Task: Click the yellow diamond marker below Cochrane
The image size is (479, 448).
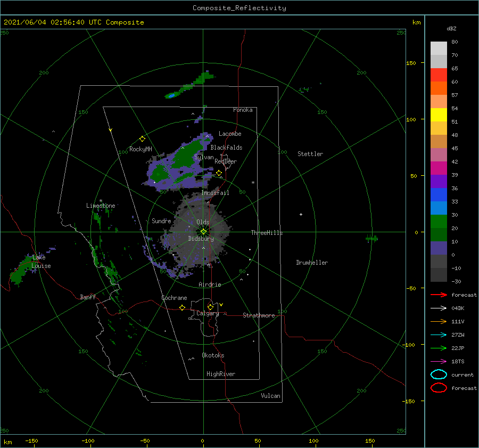Action: pyautogui.click(x=182, y=307)
